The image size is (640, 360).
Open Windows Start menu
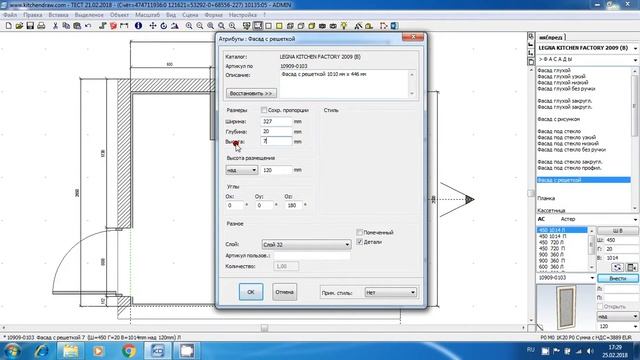click(x=12, y=351)
